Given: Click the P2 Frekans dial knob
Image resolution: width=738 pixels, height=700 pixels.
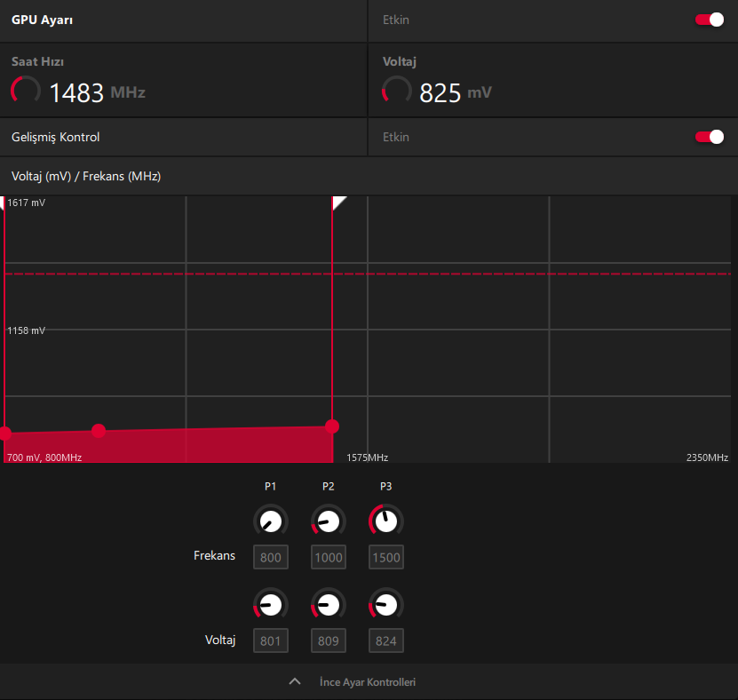Looking at the screenshot, I should click(x=329, y=521).
